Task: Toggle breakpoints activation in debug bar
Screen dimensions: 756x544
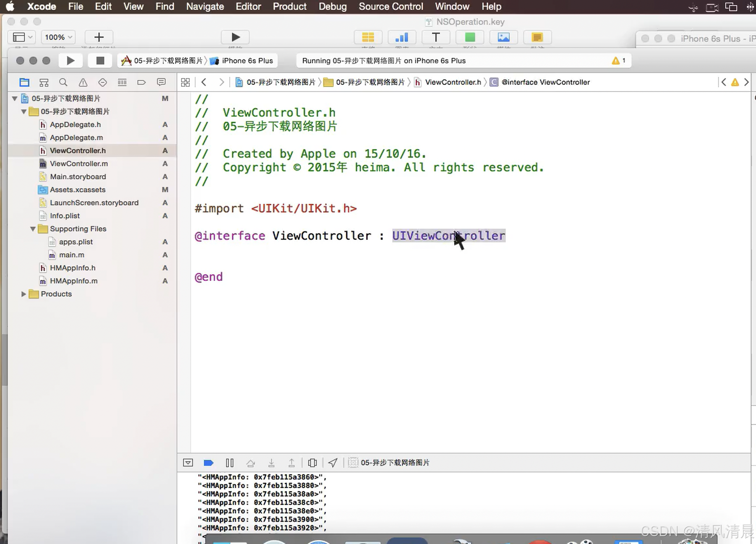Action: pyautogui.click(x=208, y=463)
